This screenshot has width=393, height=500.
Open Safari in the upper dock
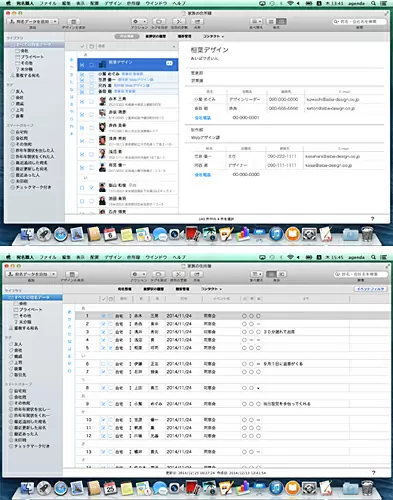tap(60, 235)
